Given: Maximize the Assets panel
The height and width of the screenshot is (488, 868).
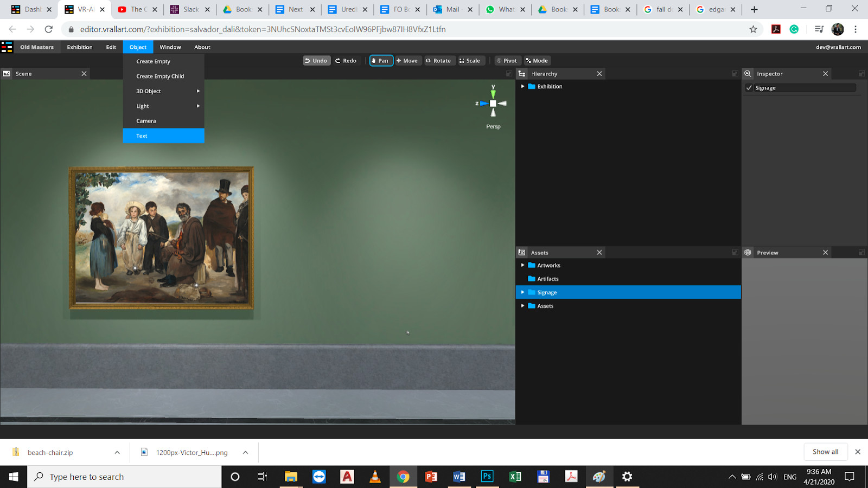Looking at the screenshot, I should pos(735,253).
